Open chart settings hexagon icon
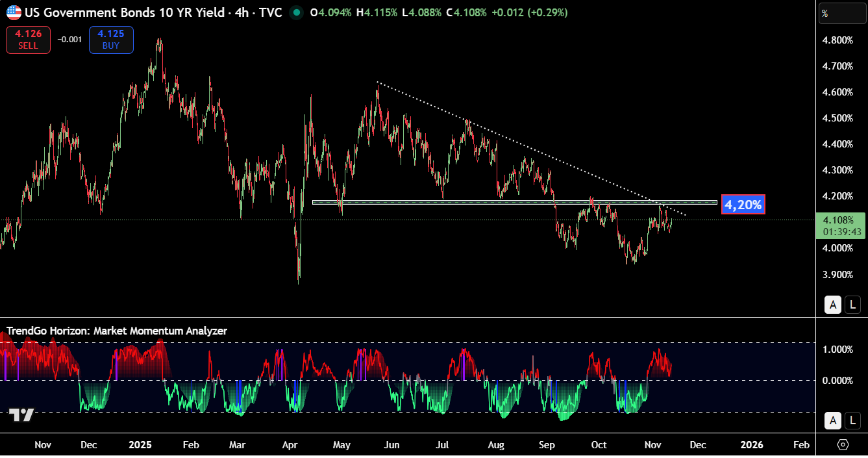The height and width of the screenshot is (458, 868). 843,445
